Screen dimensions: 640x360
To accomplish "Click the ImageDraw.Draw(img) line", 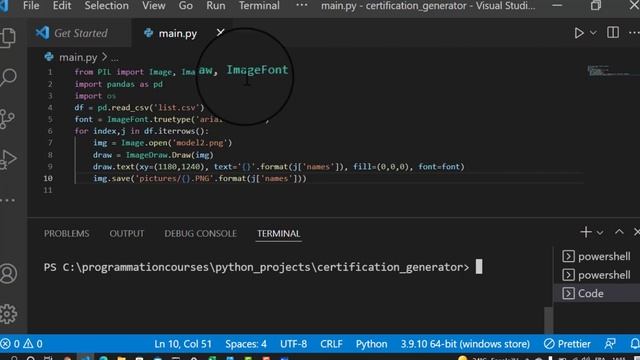I will [153, 155].
